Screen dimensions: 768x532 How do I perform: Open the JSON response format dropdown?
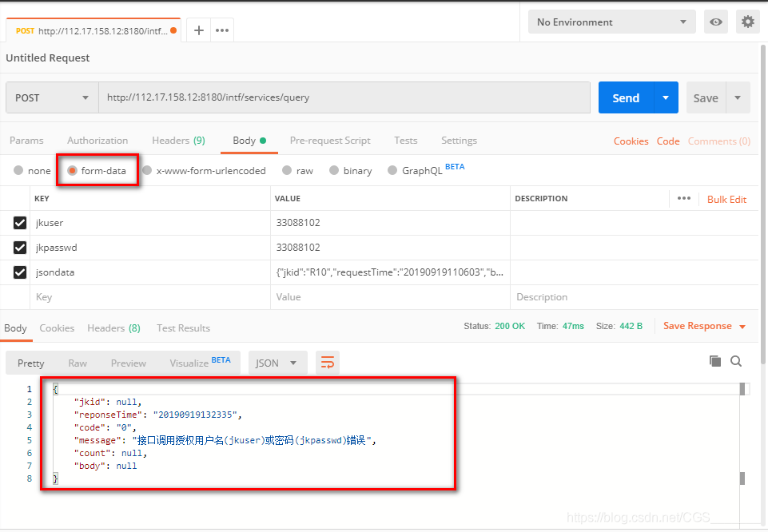pos(277,362)
